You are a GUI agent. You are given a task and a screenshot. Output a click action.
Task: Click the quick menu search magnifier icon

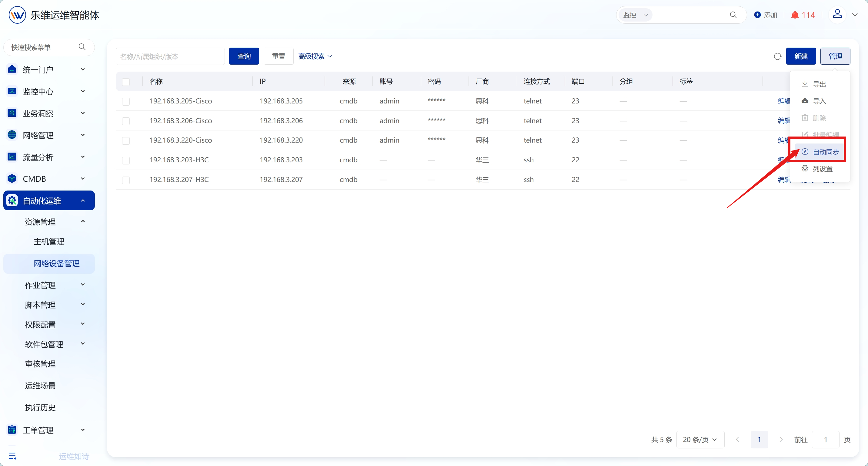point(82,47)
